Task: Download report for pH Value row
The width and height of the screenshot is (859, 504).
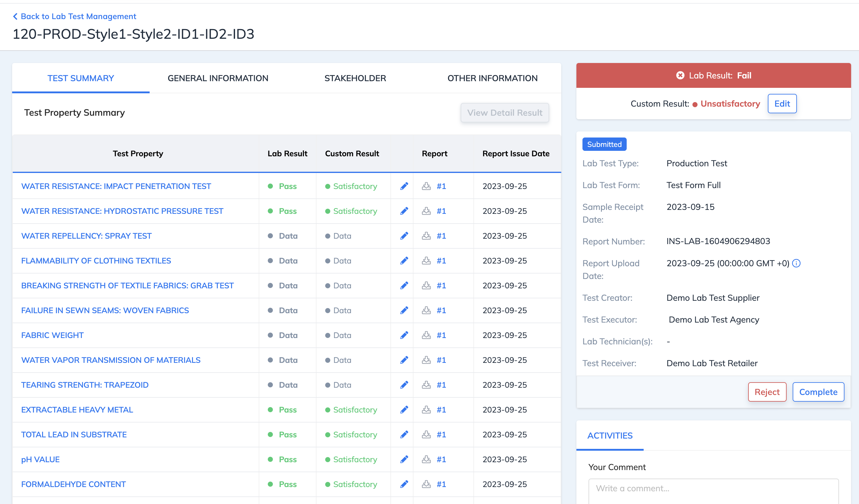Action: (x=426, y=460)
